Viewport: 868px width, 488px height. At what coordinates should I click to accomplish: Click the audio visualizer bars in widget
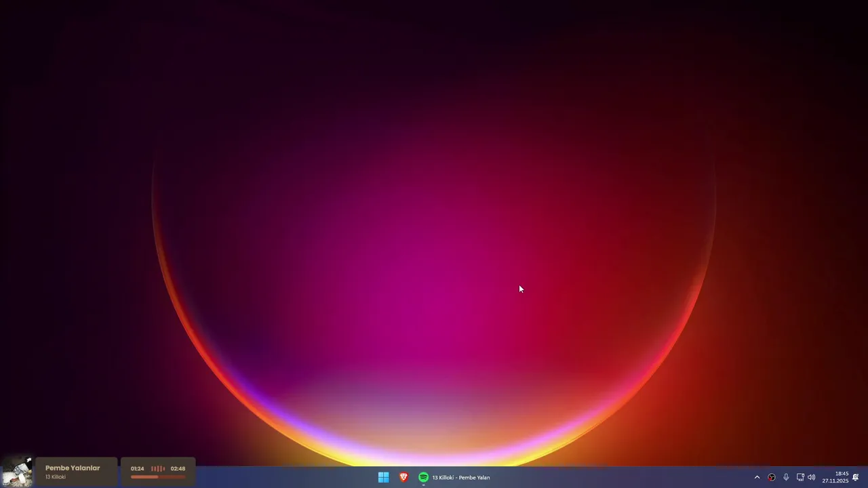[157, 468]
